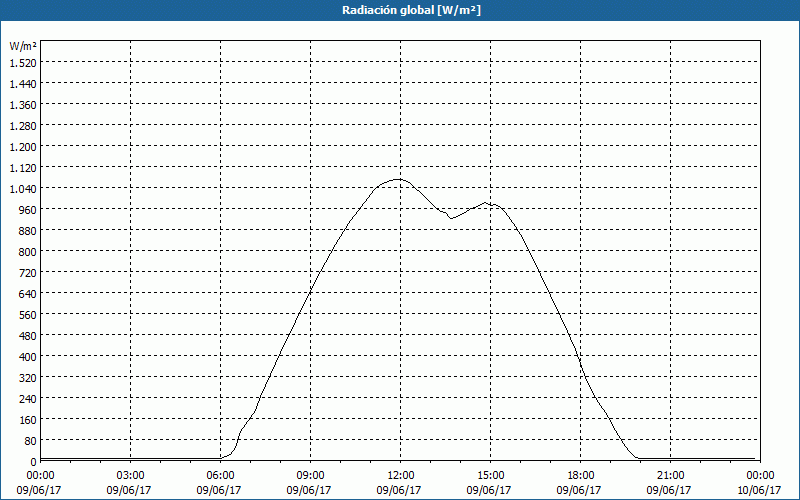Click the 03:00 time axis label
Viewport: 800px width, 500px height.
coord(131,476)
